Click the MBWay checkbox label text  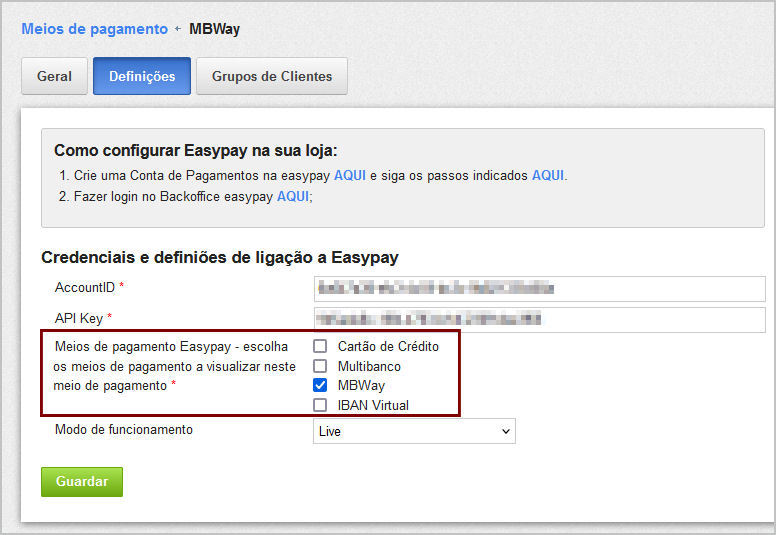point(361,386)
